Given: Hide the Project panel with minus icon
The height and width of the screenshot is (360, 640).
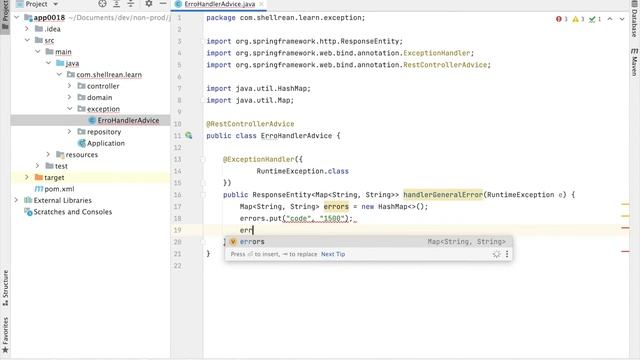Looking at the screenshot, I should (162, 4).
